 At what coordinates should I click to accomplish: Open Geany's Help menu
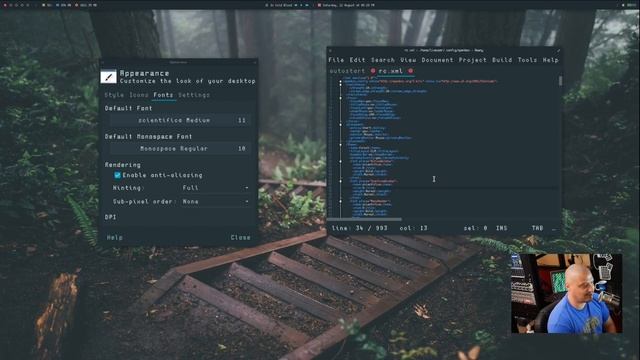click(551, 60)
